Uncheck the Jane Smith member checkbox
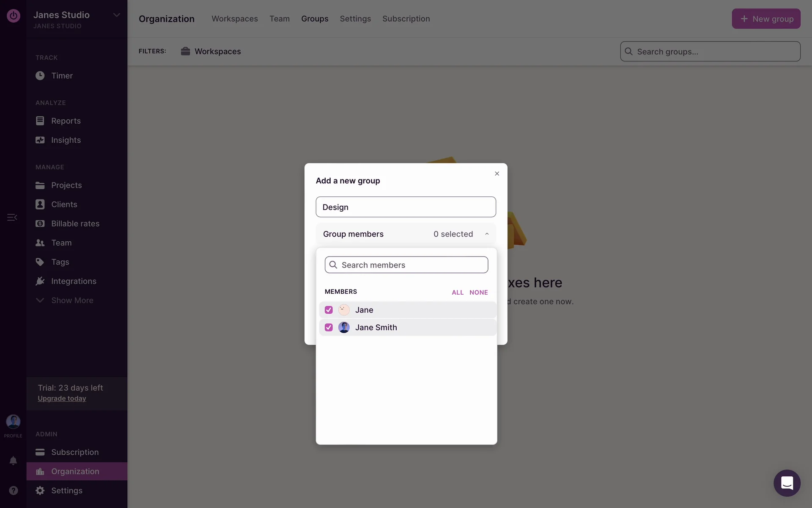Viewport: 812px width, 508px height. point(329,327)
